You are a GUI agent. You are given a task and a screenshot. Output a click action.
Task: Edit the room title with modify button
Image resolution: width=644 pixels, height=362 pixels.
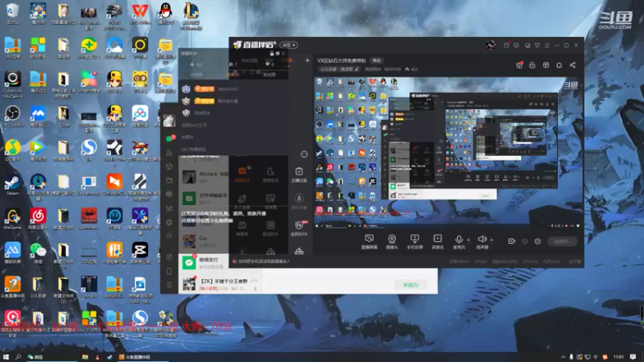377,60
